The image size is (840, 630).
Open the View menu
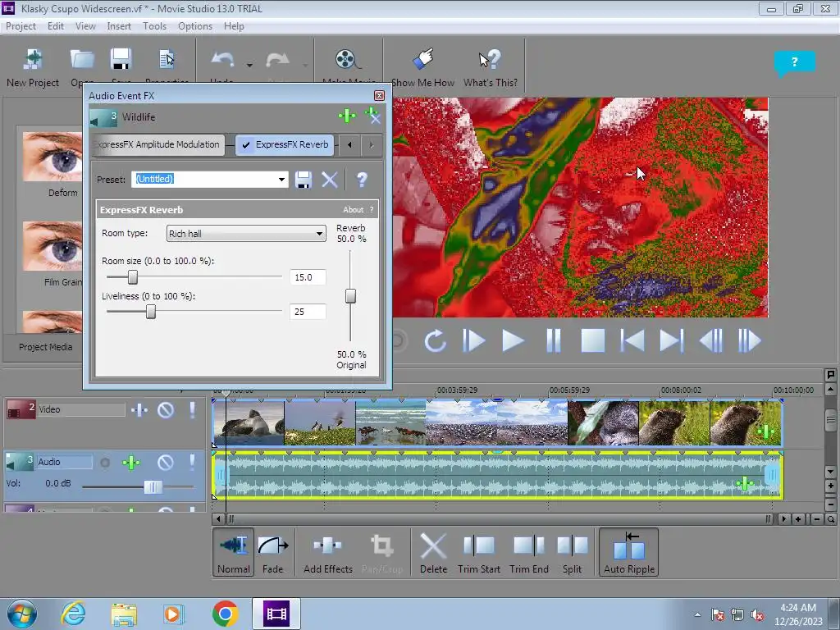pyautogui.click(x=85, y=26)
